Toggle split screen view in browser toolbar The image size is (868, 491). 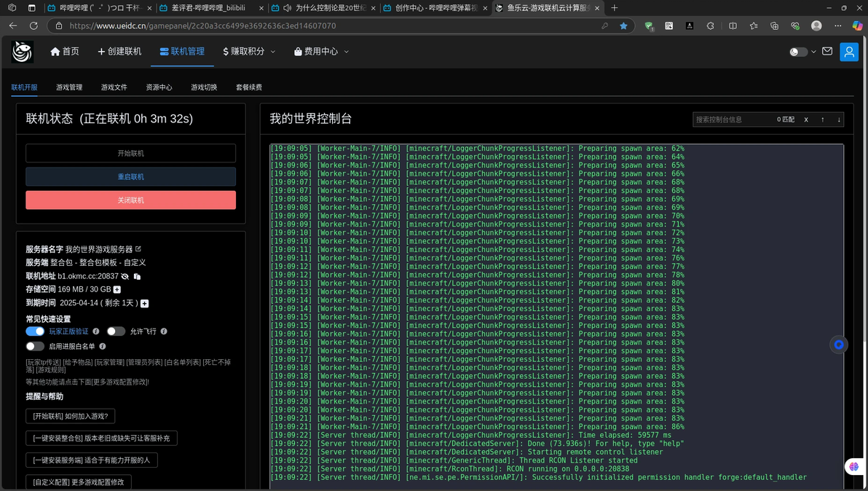[x=733, y=26]
